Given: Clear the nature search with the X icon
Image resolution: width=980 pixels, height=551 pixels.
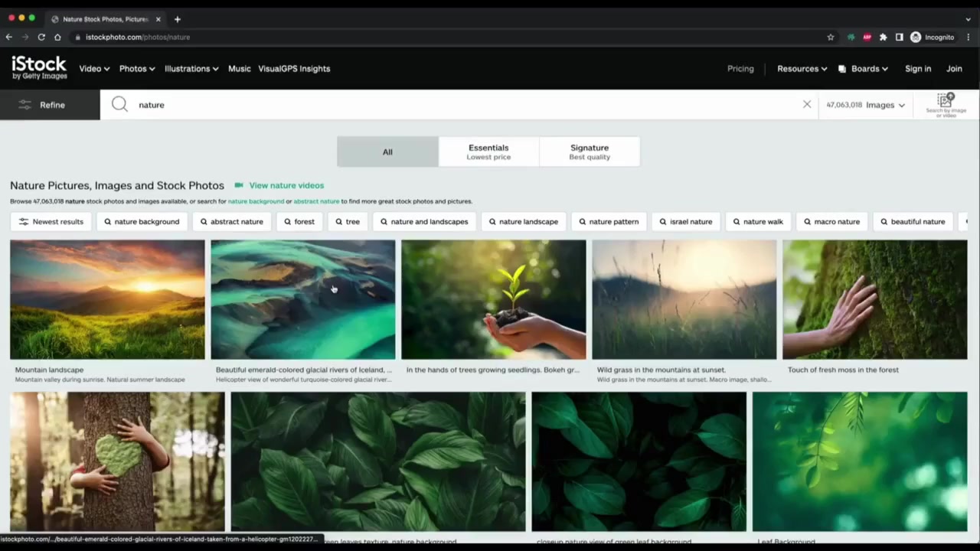Looking at the screenshot, I should [x=806, y=104].
